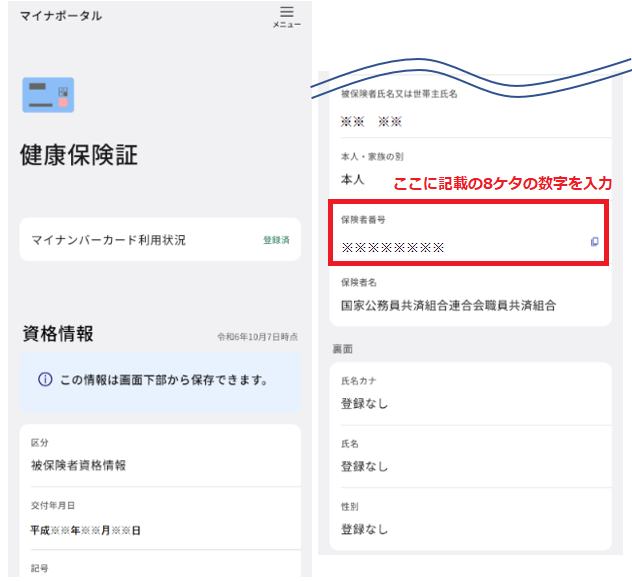Click the 被保険者資格情報 value under 区分

pos(78,465)
